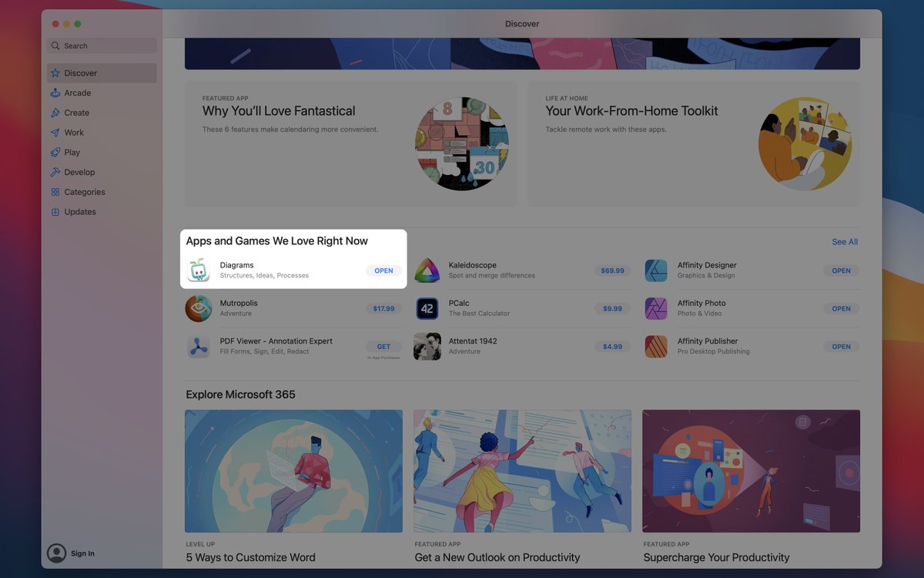The width and height of the screenshot is (924, 578).
Task: Click the Explore Microsoft 365 heading
Action: [x=240, y=395]
